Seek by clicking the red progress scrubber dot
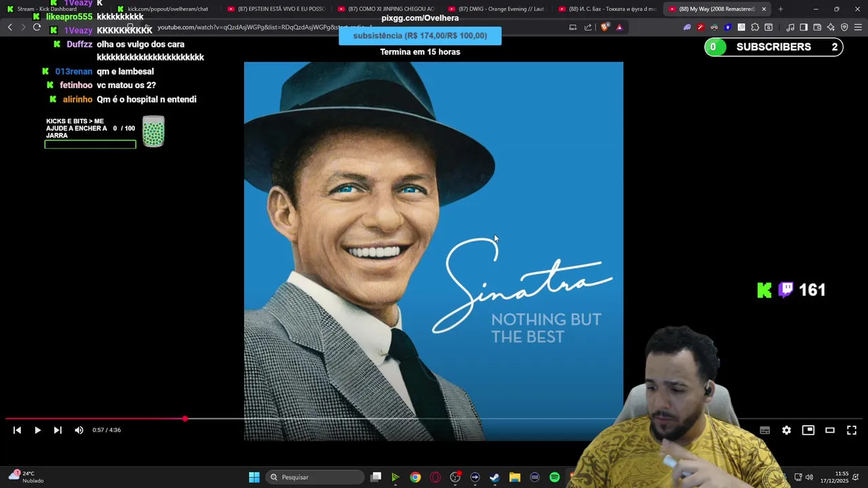This screenshot has width=868, height=488. 185,419
